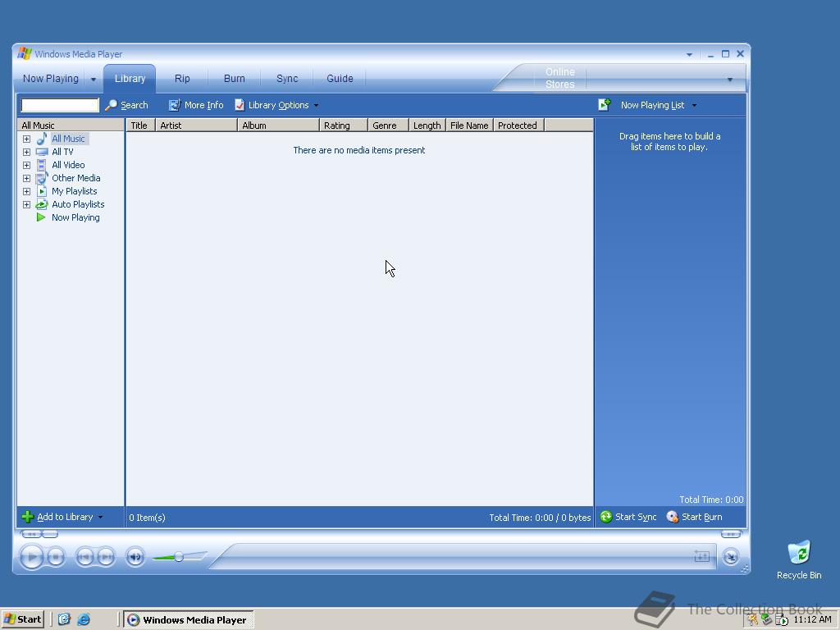Click the All TV monitor icon
840x630 pixels.
pyautogui.click(x=42, y=152)
